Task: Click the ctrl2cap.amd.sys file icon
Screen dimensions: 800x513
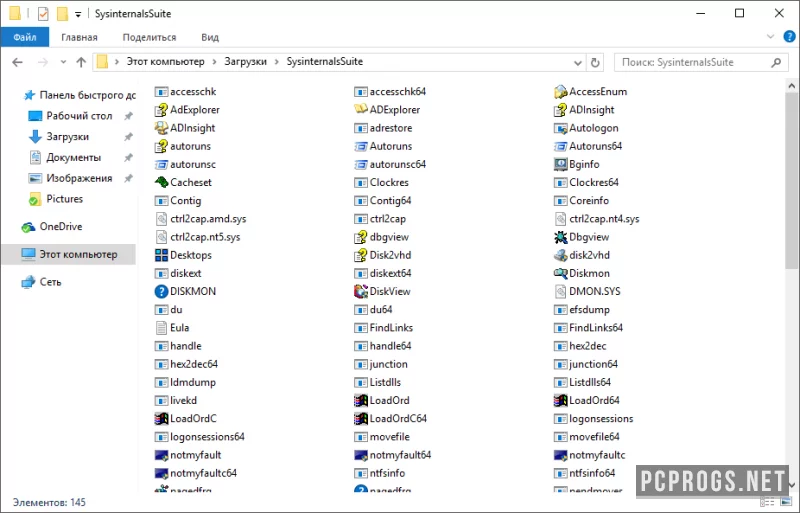Action: pyautogui.click(x=161, y=219)
